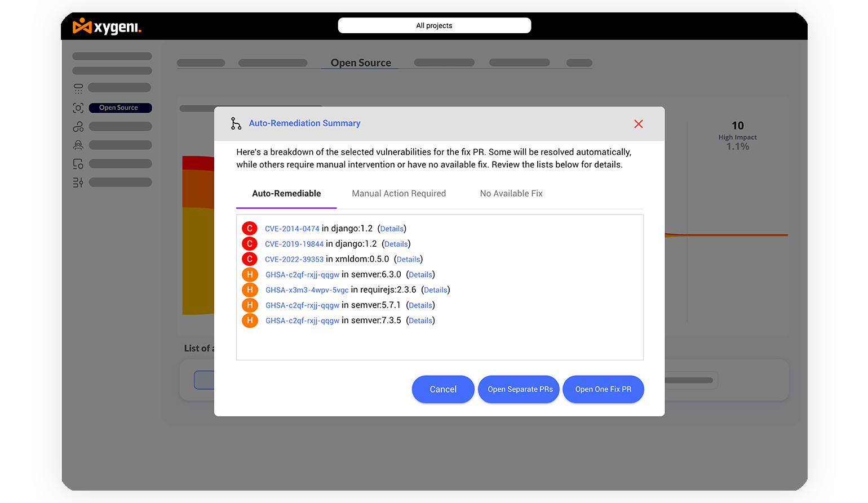
Task: Click the sidebar device gear icon
Action: (78, 164)
